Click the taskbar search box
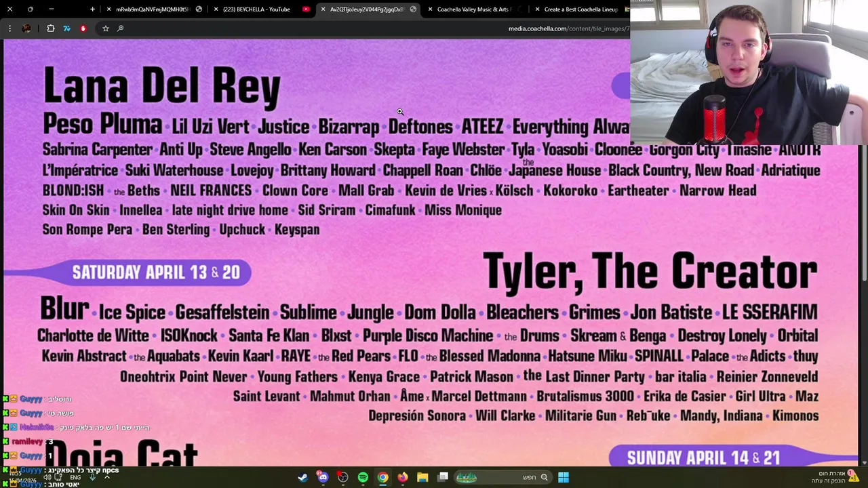The image size is (868, 488). coord(502,477)
